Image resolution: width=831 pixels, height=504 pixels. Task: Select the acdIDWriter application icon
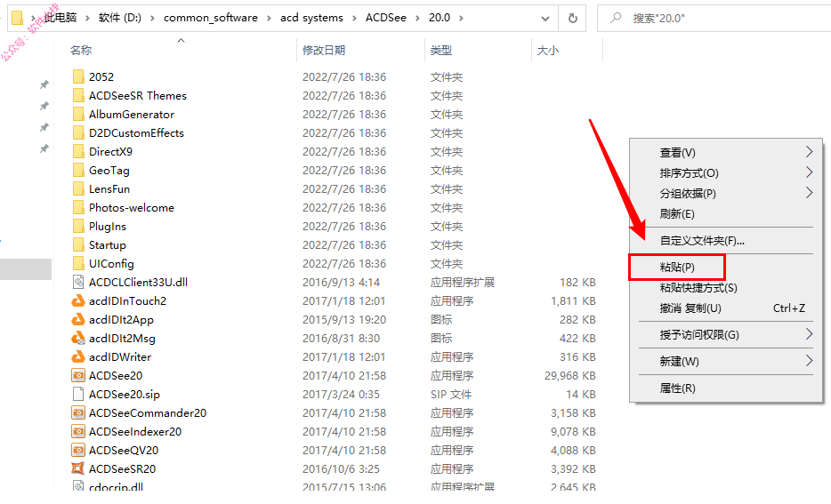[x=78, y=356]
